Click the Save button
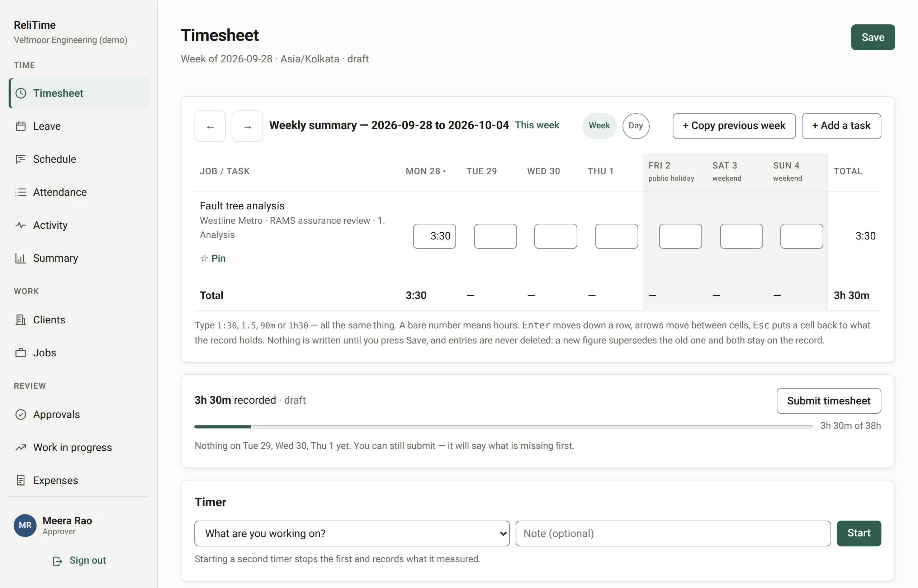Viewport: 918px width, 588px height. 873,37
